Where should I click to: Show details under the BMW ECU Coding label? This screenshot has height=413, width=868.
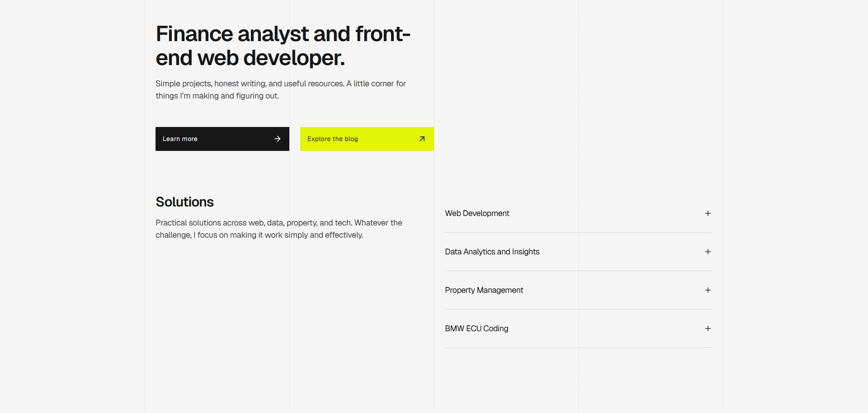coord(476,329)
